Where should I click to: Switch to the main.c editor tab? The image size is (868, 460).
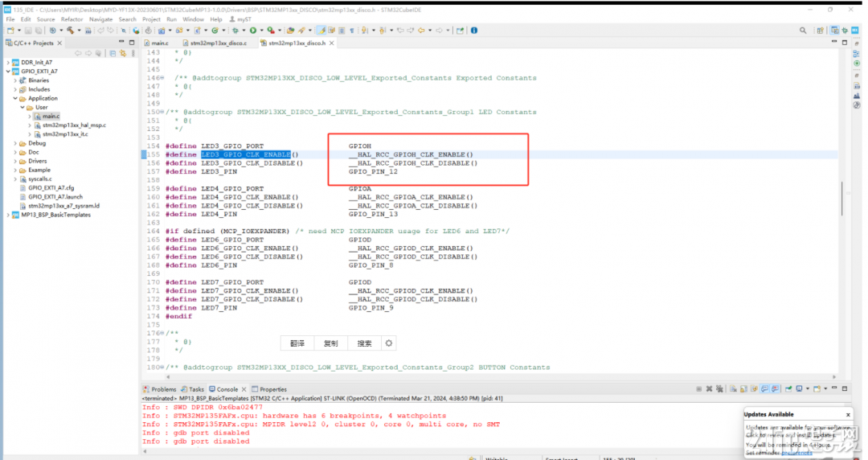[156, 43]
